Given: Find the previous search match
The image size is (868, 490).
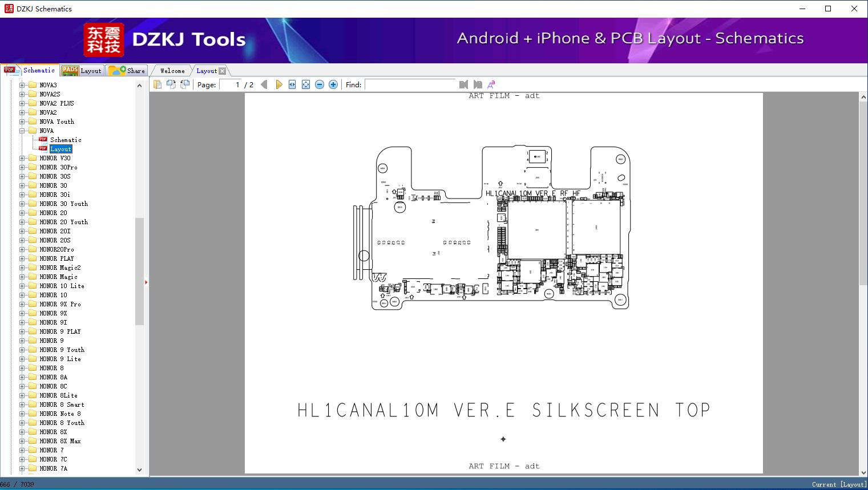Looking at the screenshot, I should point(463,84).
